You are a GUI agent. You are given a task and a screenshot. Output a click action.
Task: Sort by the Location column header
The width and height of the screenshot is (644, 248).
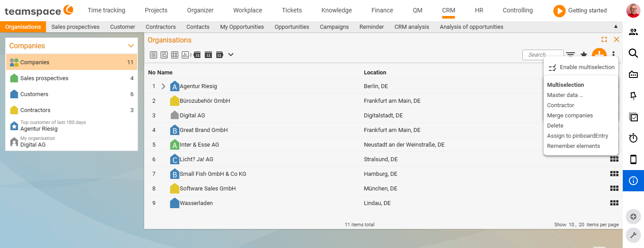coord(375,72)
